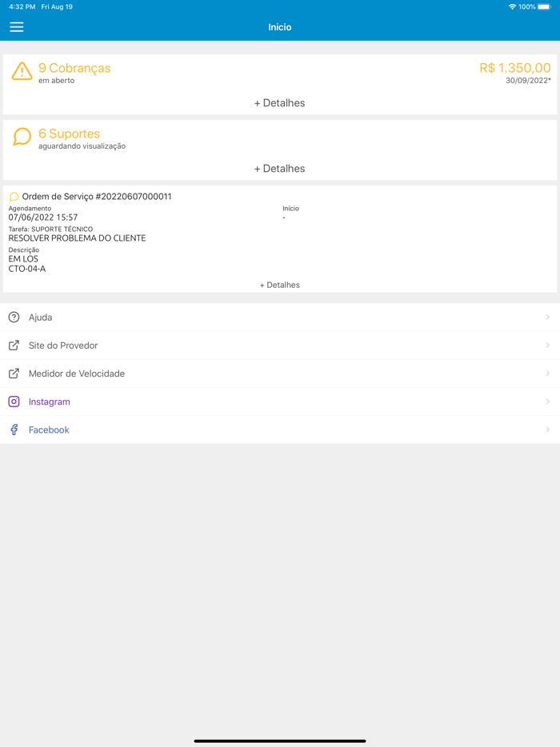Tap the battery indicator in status bar
The width and height of the screenshot is (560, 747).
(542, 6)
